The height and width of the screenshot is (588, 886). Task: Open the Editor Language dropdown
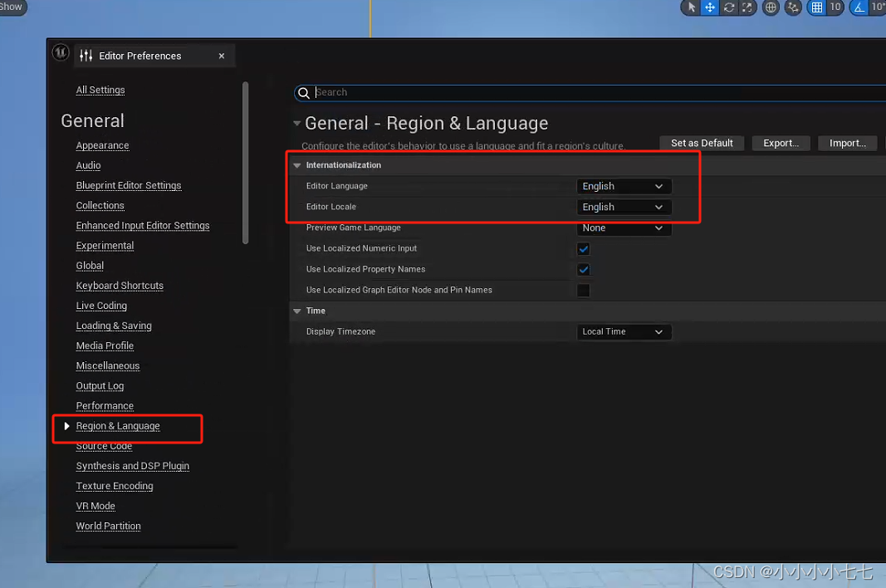[624, 186]
